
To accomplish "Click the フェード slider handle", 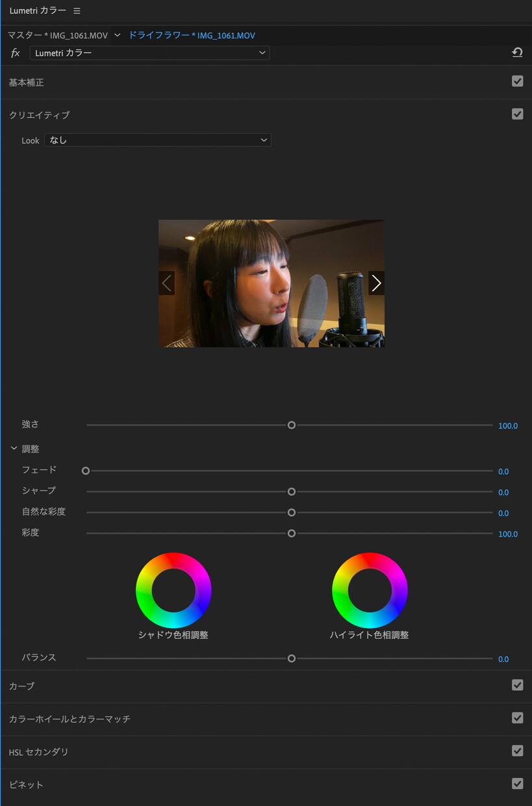I will click(x=86, y=471).
